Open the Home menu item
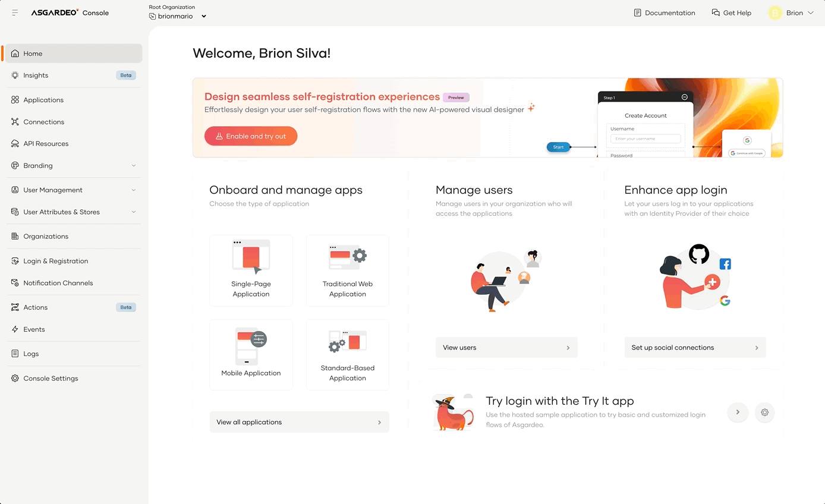Viewport: 825px width, 504px height. [x=74, y=53]
